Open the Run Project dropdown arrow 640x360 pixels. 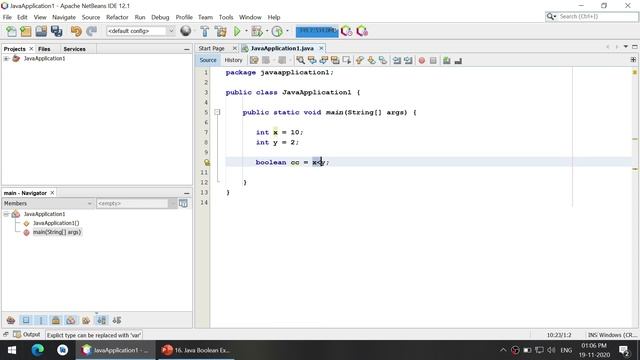(x=246, y=31)
